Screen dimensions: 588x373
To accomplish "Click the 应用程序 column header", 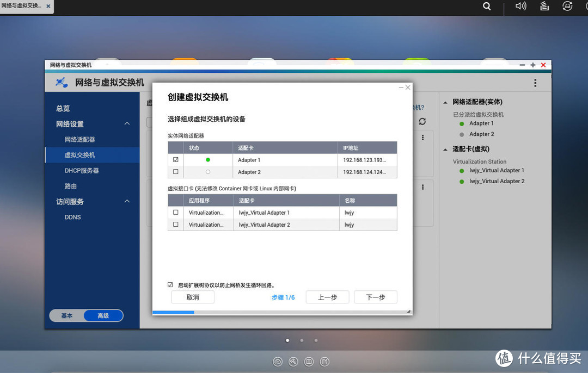I will pos(209,200).
